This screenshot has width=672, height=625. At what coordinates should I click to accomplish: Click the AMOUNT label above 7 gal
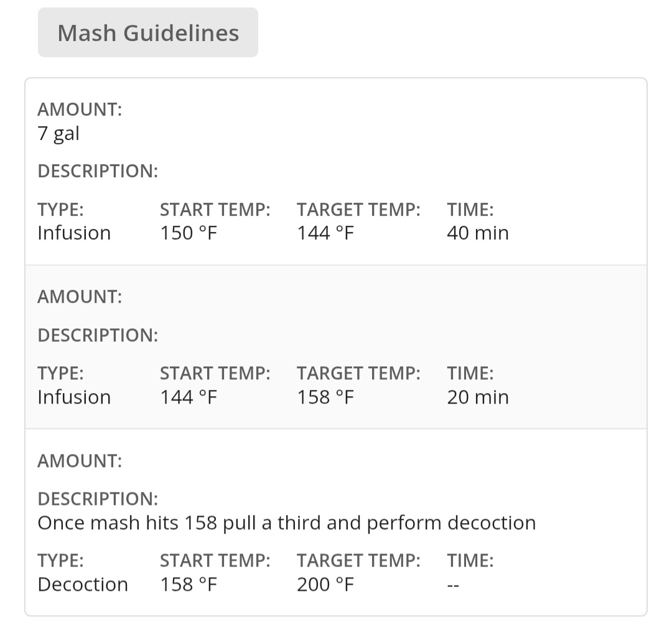coord(80,109)
